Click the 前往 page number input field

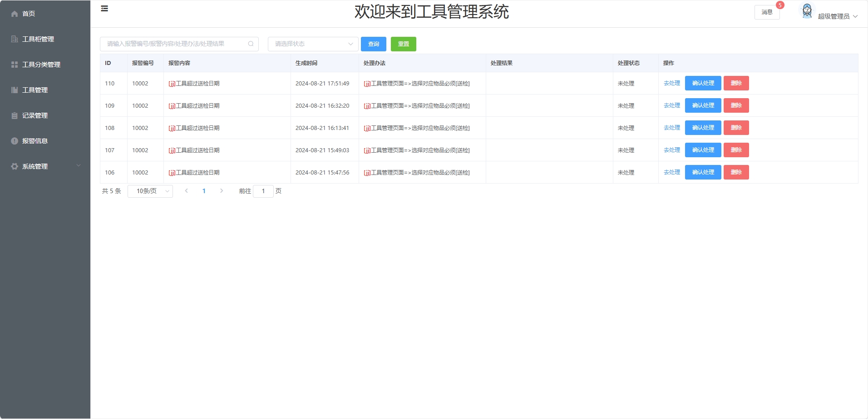263,191
